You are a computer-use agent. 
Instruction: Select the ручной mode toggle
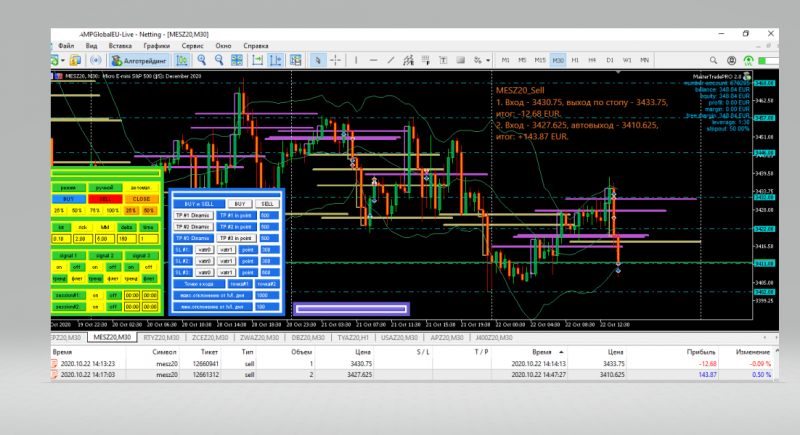pyautogui.click(x=105, y=188)
